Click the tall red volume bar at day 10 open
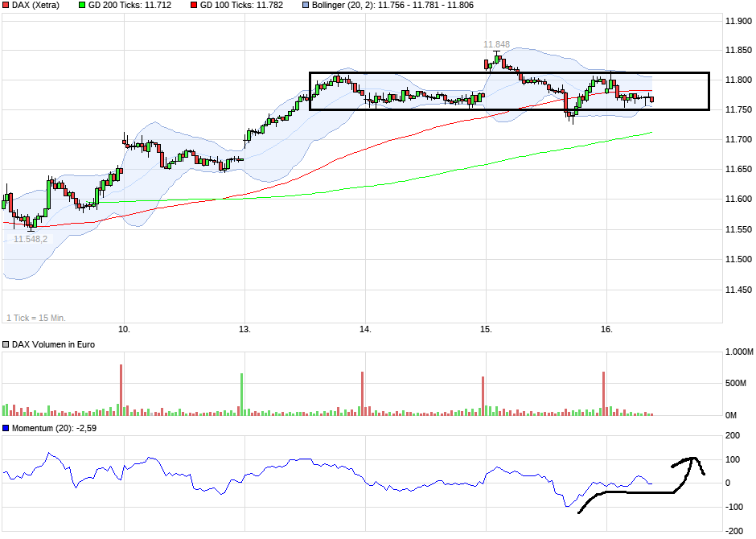The image size is (756, 539). (x=121, y=390)
